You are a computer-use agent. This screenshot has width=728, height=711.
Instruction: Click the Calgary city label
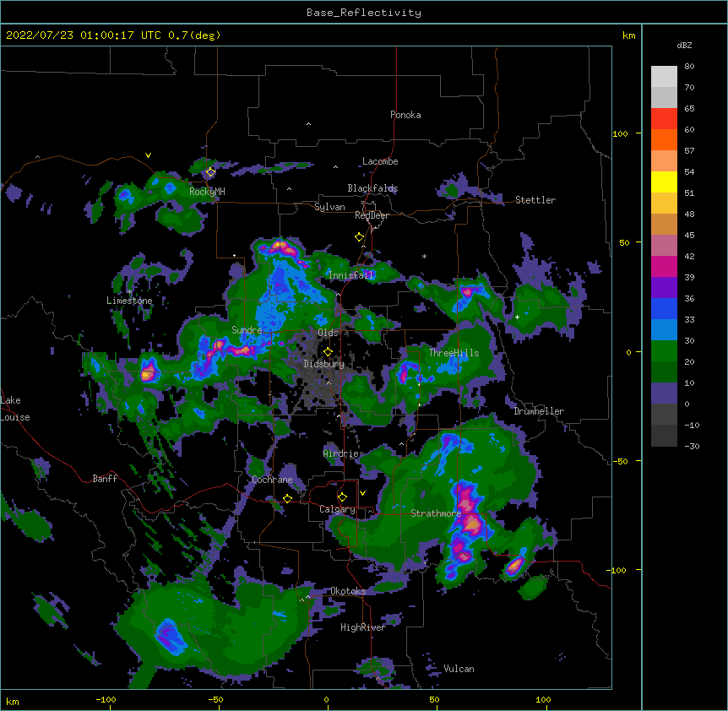coord(337,509)
